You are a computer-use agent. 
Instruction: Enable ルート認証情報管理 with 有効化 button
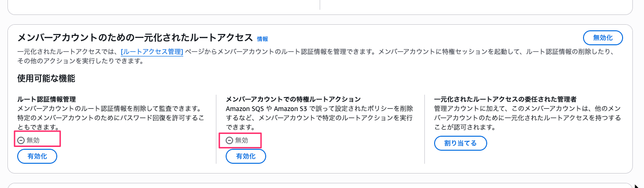click(x=37, y=156)
